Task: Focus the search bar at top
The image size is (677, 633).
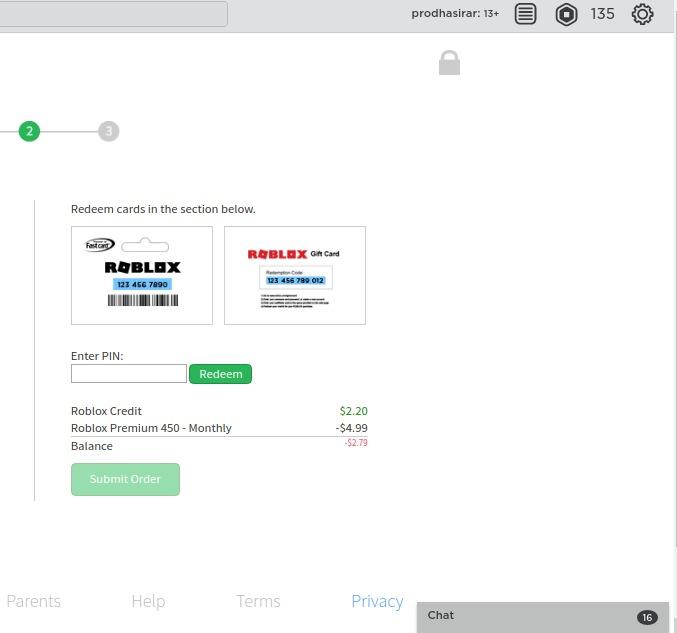Action: pos(113,14)
